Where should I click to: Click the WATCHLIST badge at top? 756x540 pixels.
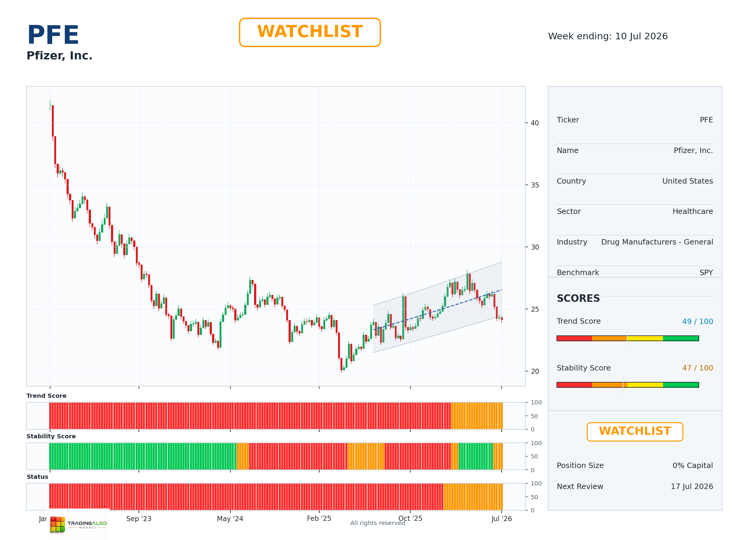310,32
